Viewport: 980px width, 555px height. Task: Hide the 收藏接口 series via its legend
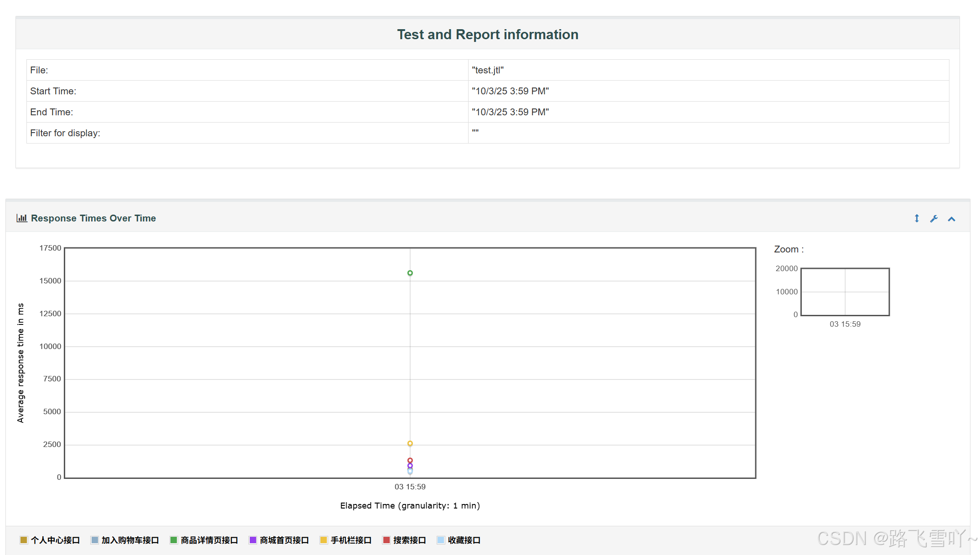[x=464, y=540]
